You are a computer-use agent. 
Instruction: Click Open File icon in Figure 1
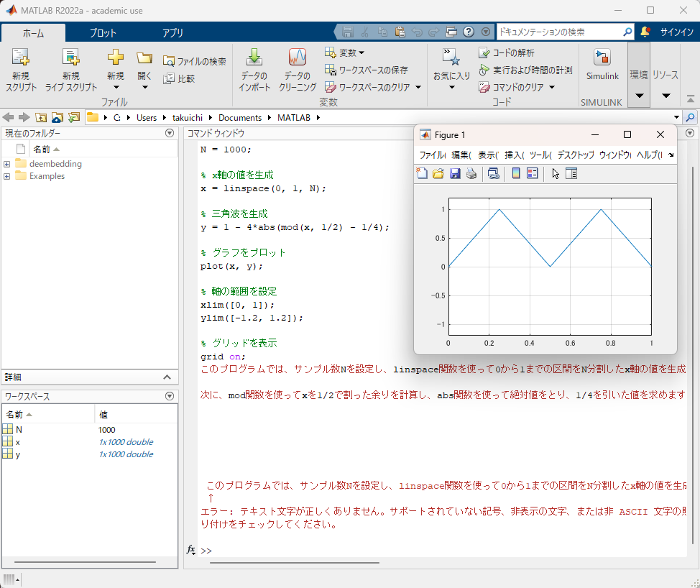tap(438, 173)
